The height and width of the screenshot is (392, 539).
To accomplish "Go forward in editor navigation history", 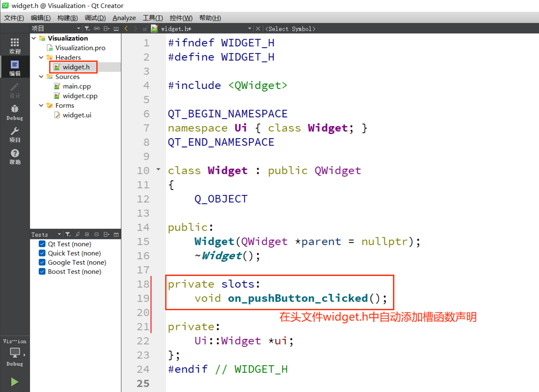I will [135, 28].
